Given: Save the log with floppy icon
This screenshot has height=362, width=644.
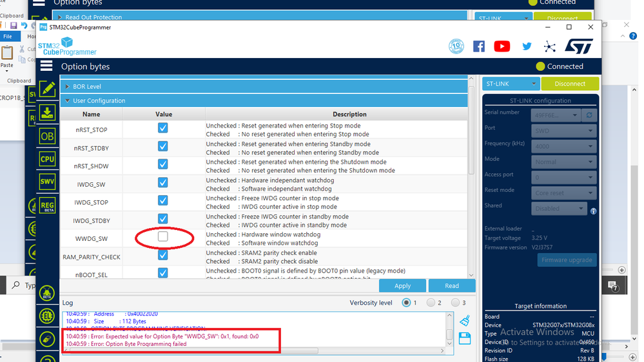Looking at the screenshot, I should tap(465, 339).
